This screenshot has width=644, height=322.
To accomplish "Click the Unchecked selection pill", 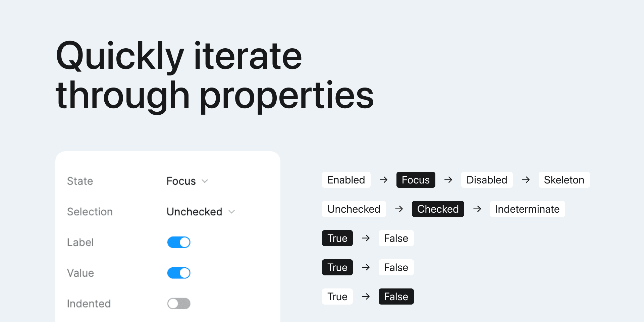I will pyautogui.click(x=354, y=209).
